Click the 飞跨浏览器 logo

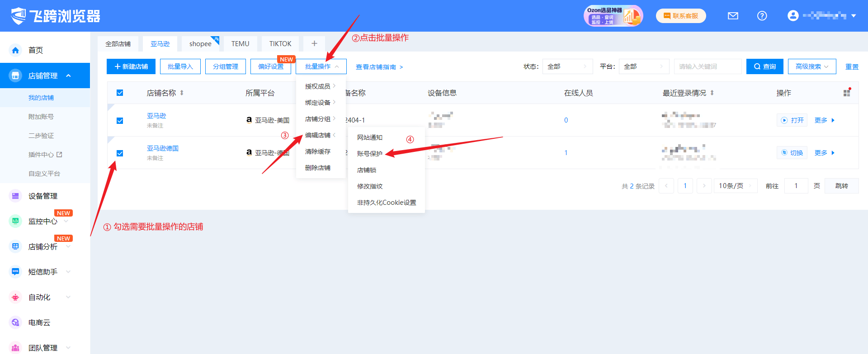click(x=55, y=16)
